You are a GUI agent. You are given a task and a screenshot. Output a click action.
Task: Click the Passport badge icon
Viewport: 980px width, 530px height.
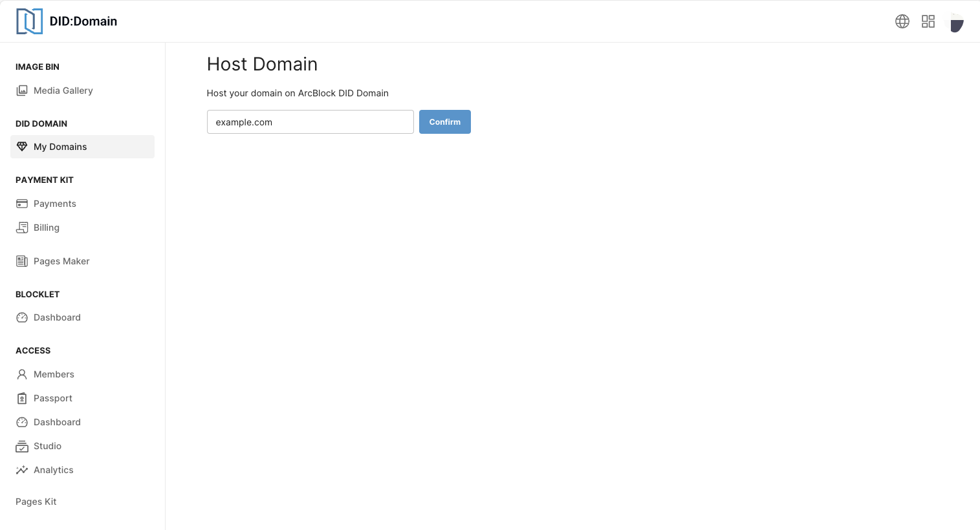click(22, 398)
